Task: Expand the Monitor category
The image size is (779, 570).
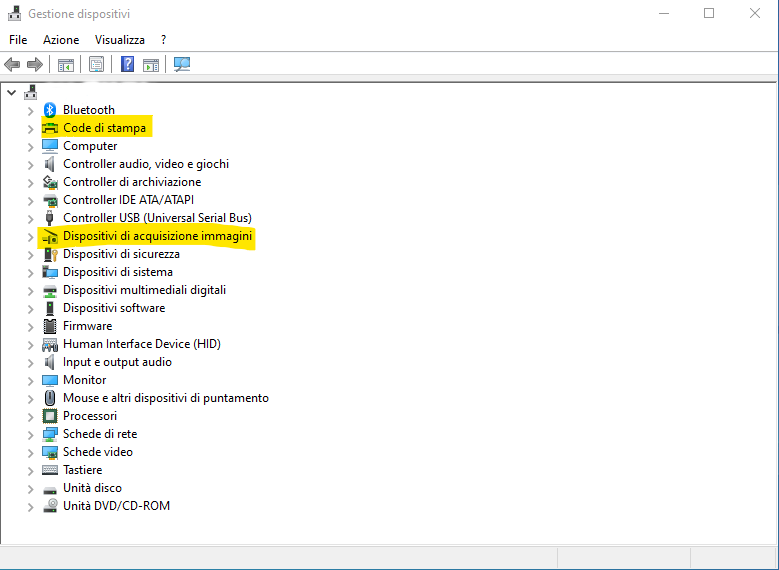Action: tap(30, 381)
